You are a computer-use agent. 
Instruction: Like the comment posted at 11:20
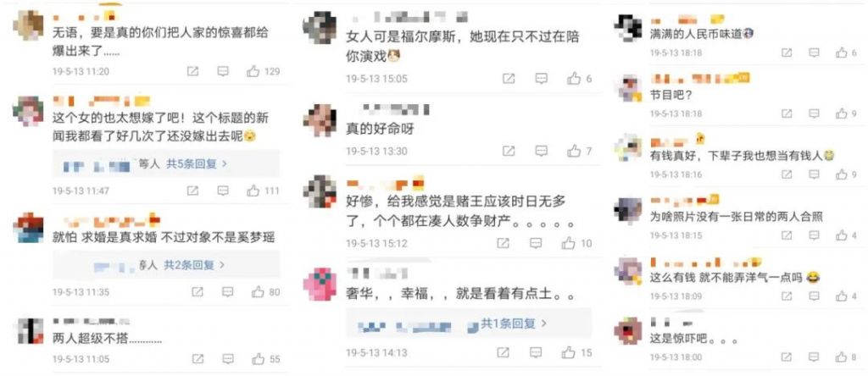point(253,71)
